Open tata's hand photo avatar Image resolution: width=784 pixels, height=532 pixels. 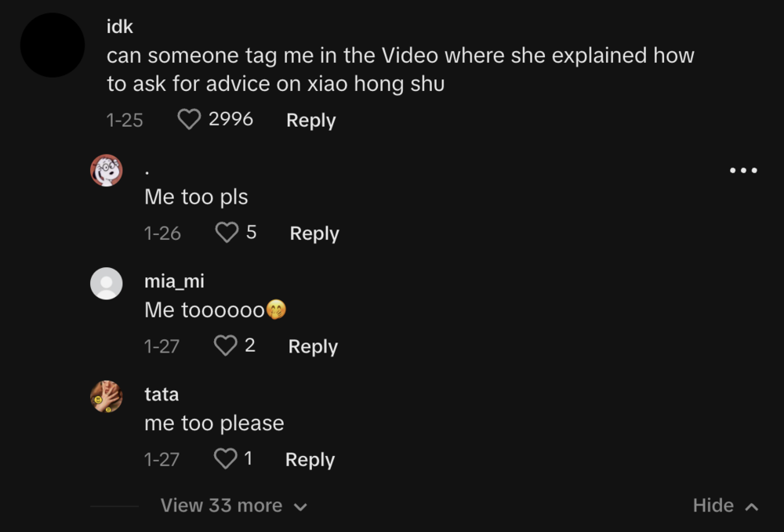(x=106, y=396)
